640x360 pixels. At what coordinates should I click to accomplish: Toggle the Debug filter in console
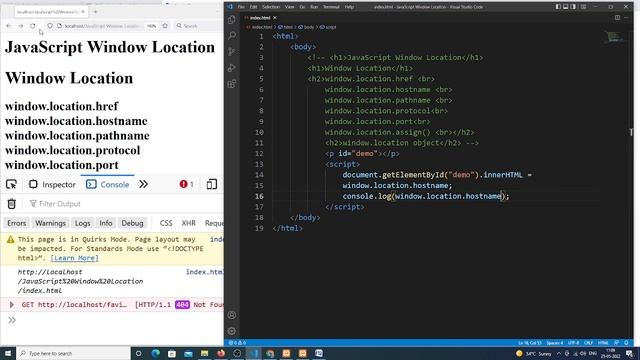[x=132, y=223]
